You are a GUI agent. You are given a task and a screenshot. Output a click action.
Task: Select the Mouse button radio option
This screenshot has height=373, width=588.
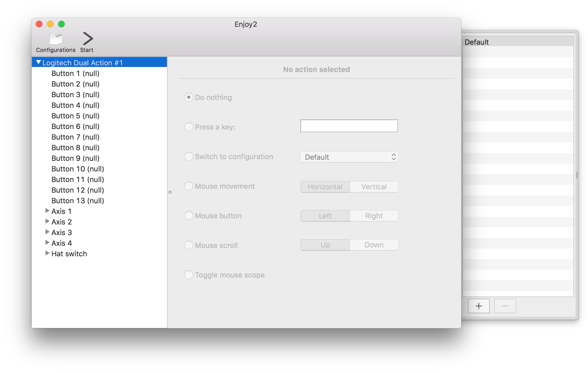click(x=189, y=216)
